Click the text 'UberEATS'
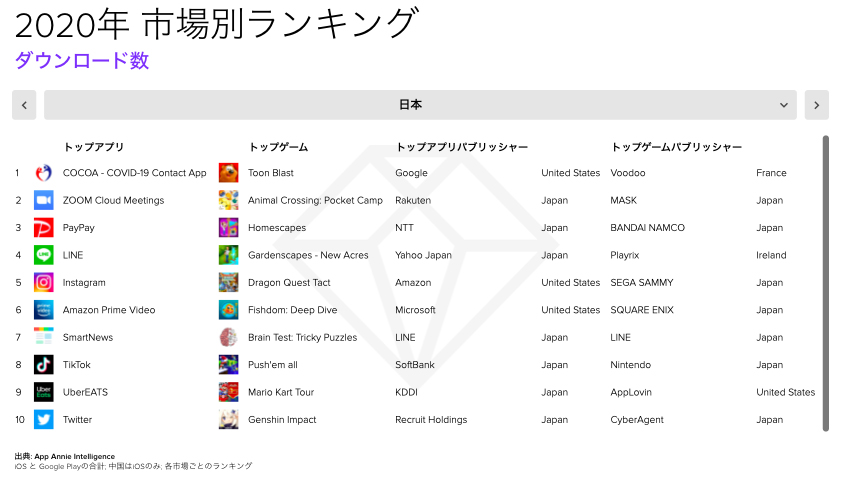The height and width of the screenshot is (478, 859). (85, 392)
